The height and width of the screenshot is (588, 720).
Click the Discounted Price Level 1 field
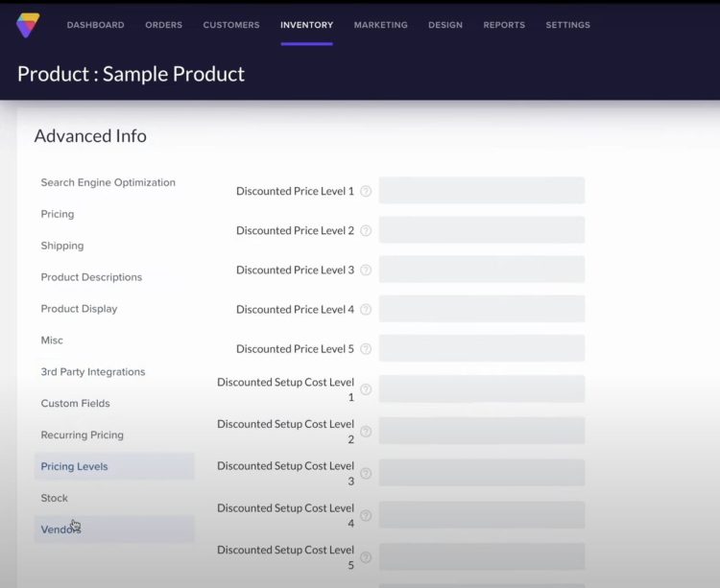[x=481, y=191]
